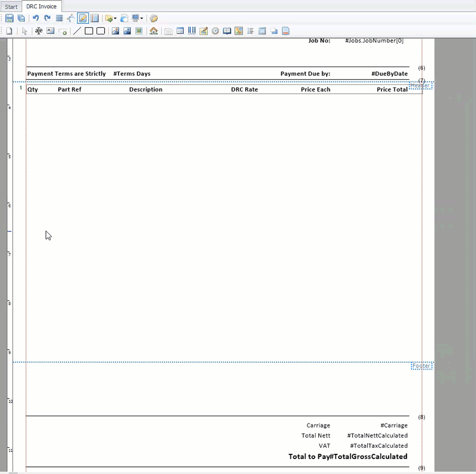Select the rectangle drawing tool

pyautogui.click(x=87, y=31)
